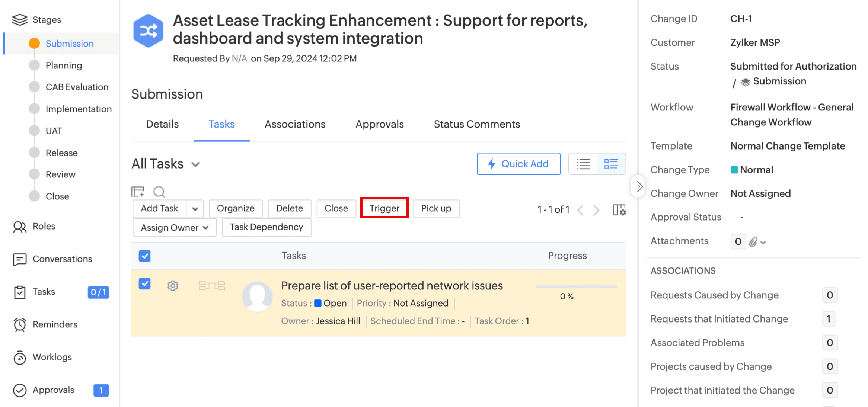Open the task gear settings icon
Screen dimensions: 868x407
173,286
